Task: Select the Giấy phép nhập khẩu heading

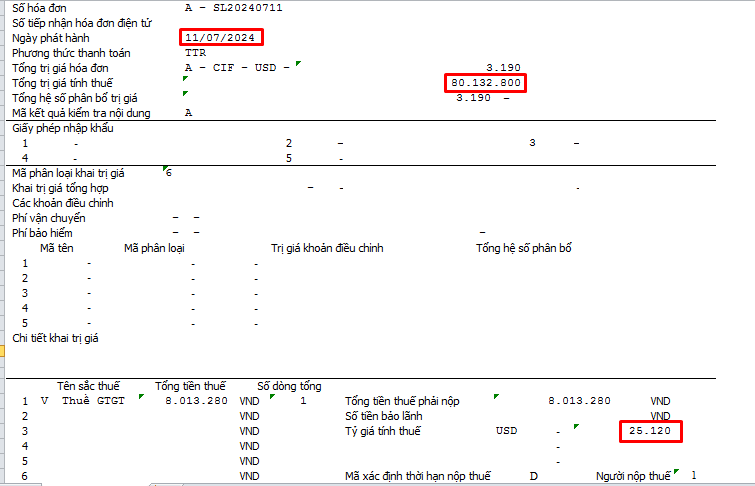Action: pyautogui.click(x=64, y=128)
